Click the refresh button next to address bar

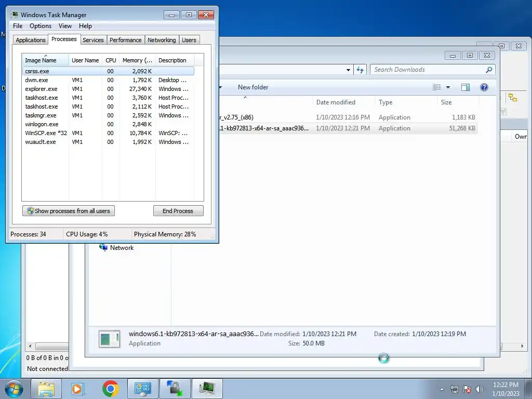[360, 70]
